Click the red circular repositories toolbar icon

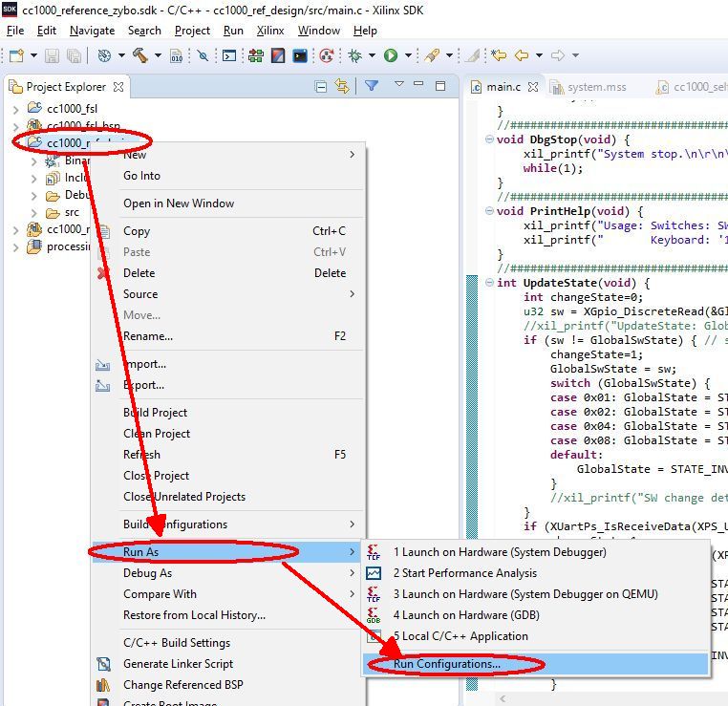tap(327, 55)
